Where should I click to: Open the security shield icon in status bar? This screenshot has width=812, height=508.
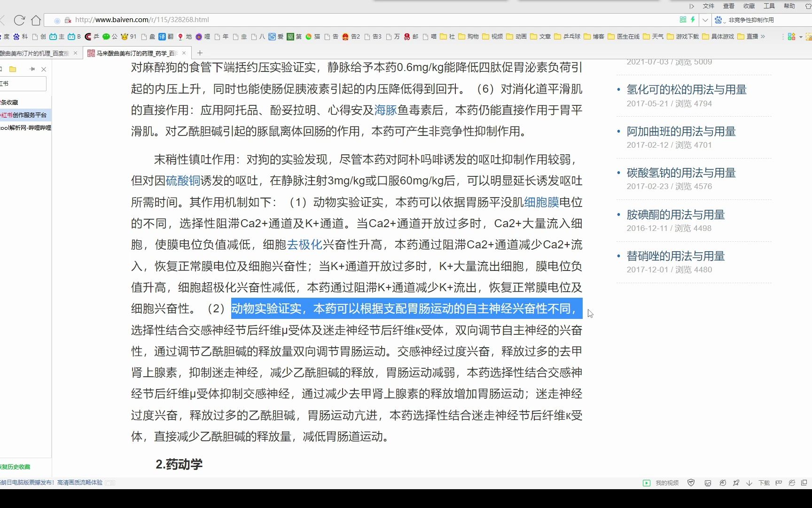tap(691, 483)
